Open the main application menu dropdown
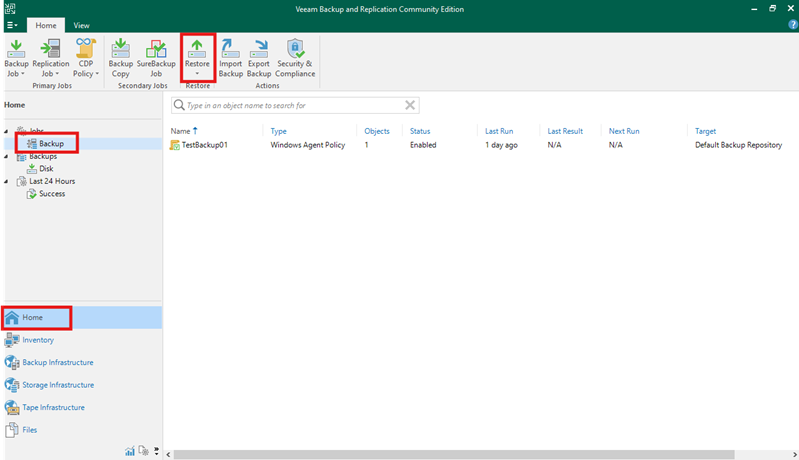Viewport: 799px width, 460px height. (x=12, y=24)
